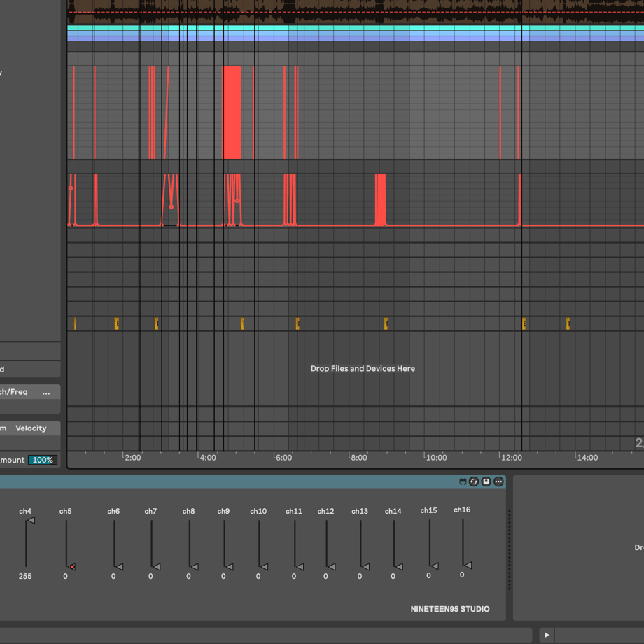Click the 14:00 mark on time ruler

tap(588, 458)
